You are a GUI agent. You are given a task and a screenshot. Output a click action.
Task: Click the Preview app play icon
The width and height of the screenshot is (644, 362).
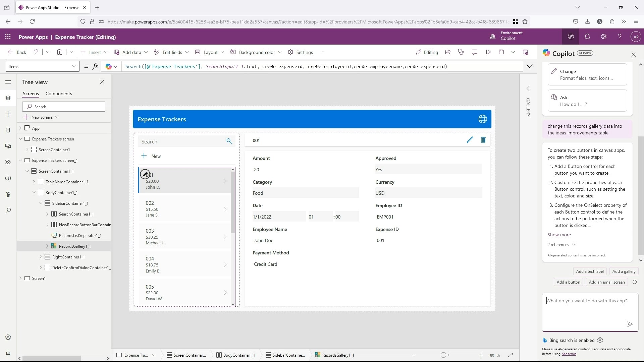[488, 52]
